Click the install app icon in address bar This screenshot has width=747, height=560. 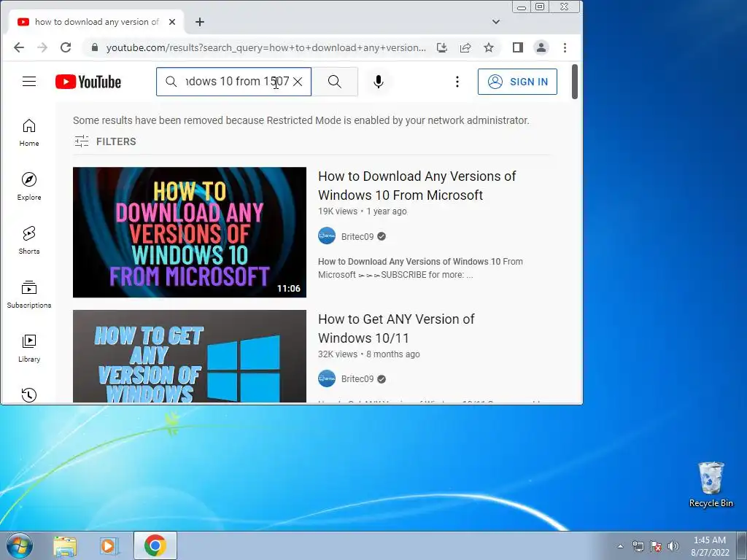click(442, 47)
